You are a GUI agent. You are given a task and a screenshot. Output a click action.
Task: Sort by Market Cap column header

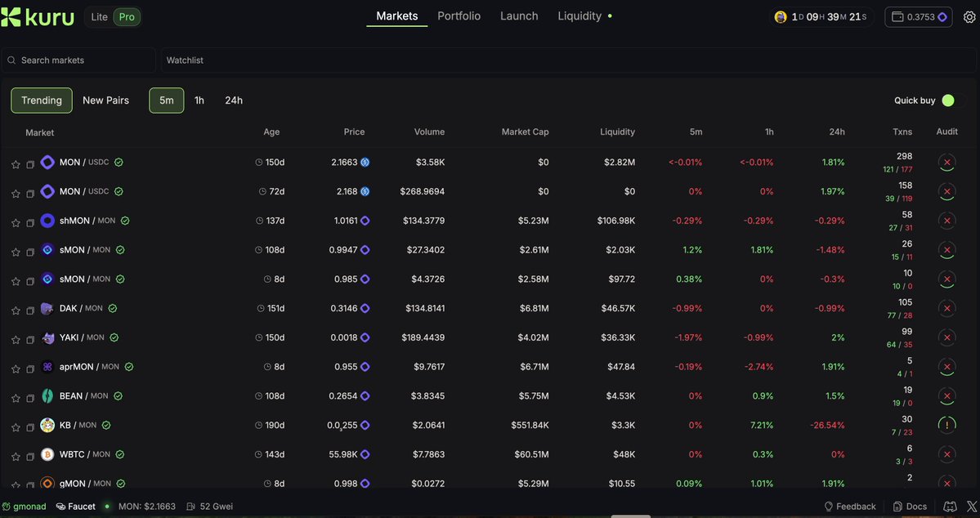525,132
